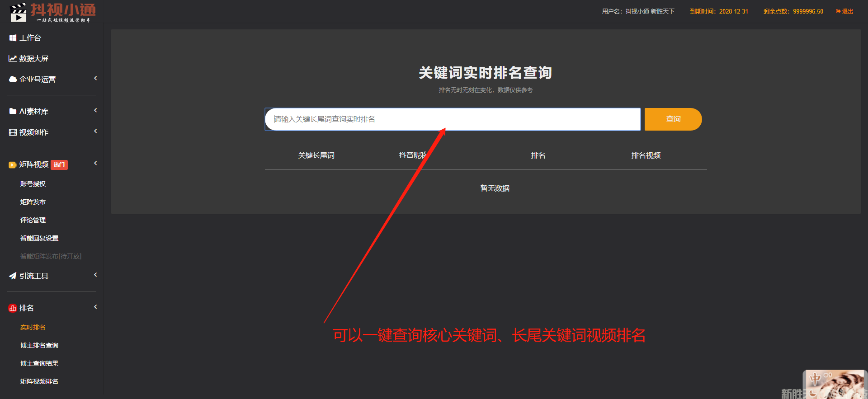Click the AI素材库 folder icon
The image size is (868, 399).
coord(13,111)
